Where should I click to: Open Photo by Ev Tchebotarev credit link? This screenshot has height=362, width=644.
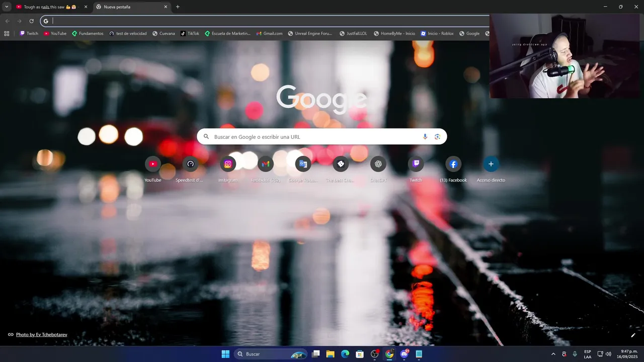pos(41,335)
